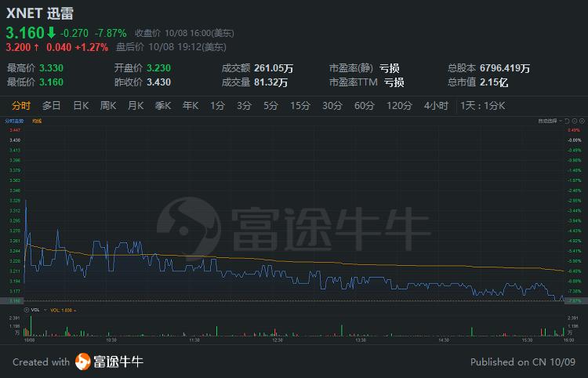
Task: Click the 最高价 value 3.330
Action: coord(52,68)
